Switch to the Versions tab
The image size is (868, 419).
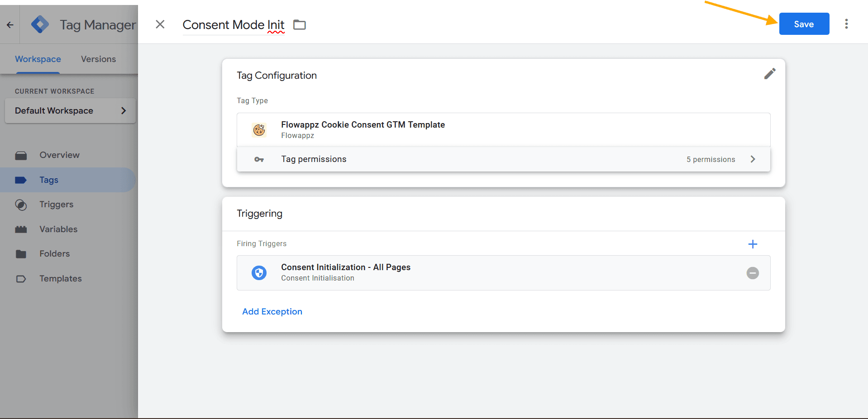[98, 59]
